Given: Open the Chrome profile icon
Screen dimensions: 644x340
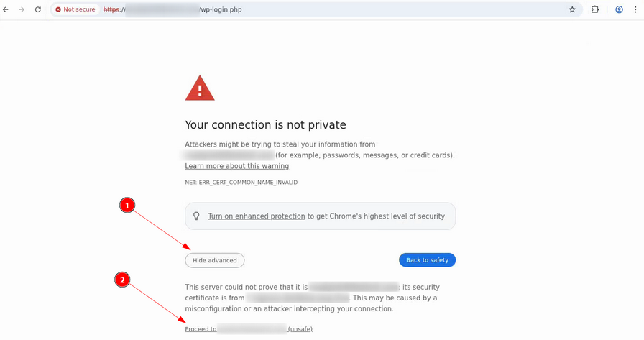Looking at the screenshot, I should (x=619, y=9).
